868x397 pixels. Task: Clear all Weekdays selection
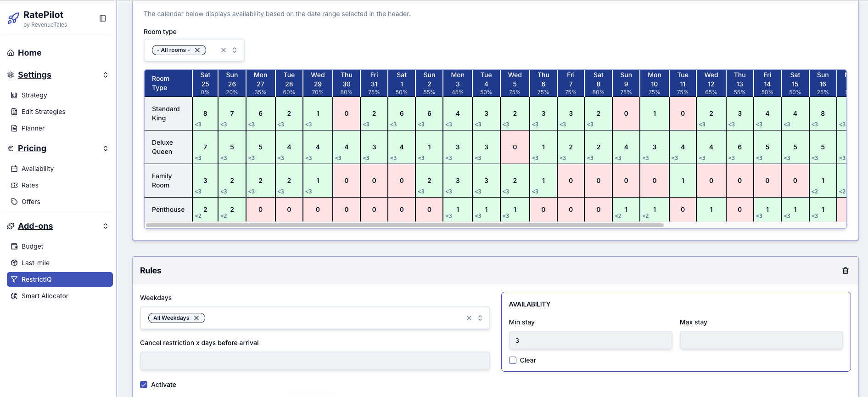pyautogui.click(x=469, y=318)
